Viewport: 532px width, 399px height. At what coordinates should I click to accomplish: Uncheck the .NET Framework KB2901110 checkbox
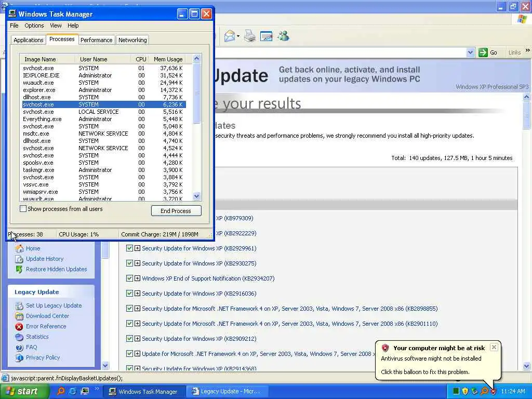[129, 323]
